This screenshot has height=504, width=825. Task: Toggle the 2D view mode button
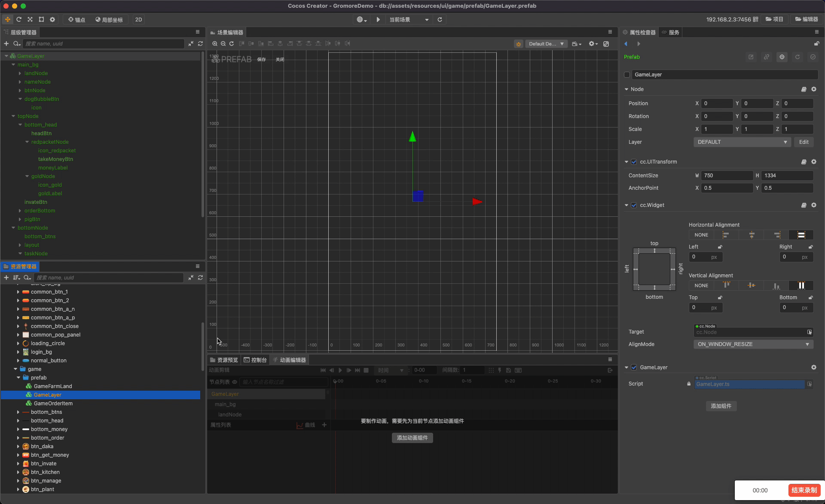pos(138,20)
